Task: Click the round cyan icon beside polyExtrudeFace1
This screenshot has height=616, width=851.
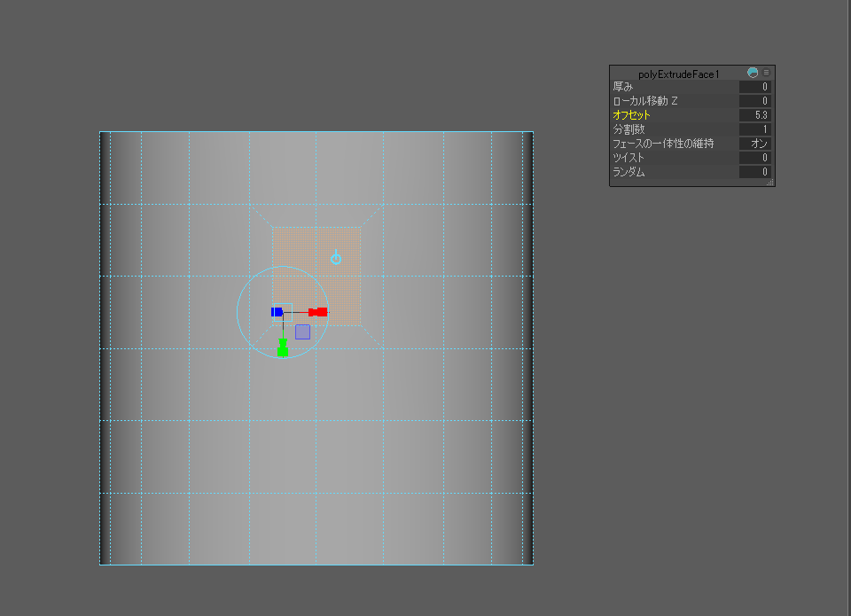Action: 753,73
